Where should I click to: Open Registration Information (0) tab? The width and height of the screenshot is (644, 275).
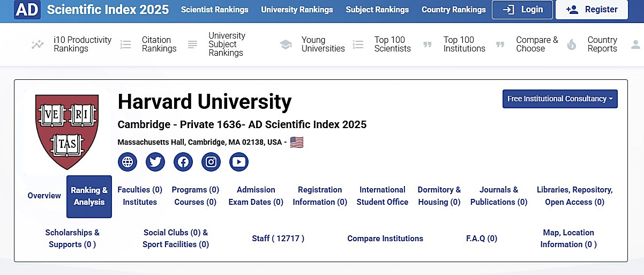point(320,196)
